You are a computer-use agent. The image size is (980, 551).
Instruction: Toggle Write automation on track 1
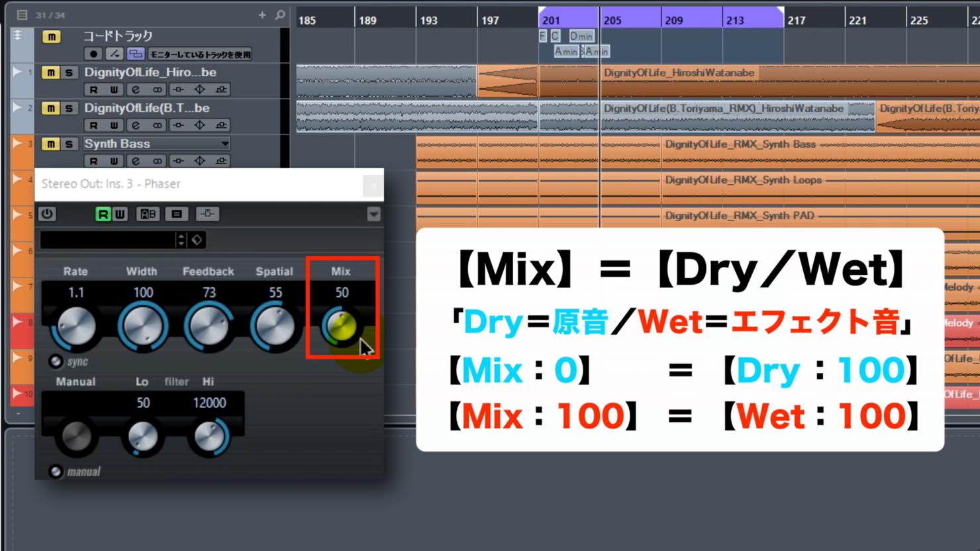[x=115, y=89]
